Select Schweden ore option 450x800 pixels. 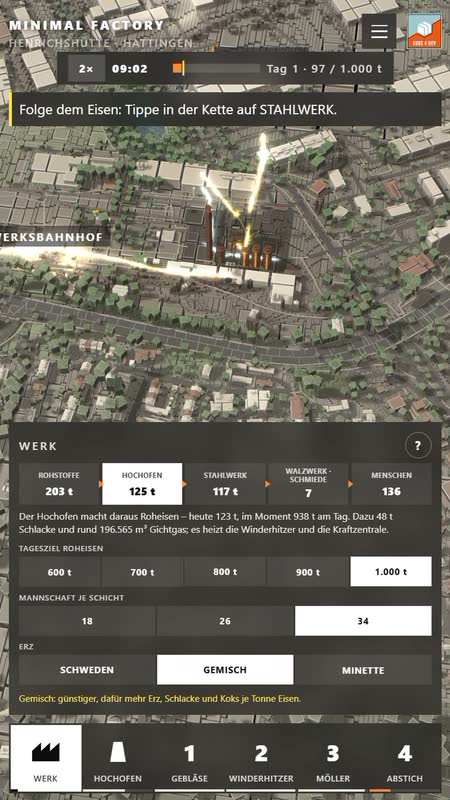[87, 670]
